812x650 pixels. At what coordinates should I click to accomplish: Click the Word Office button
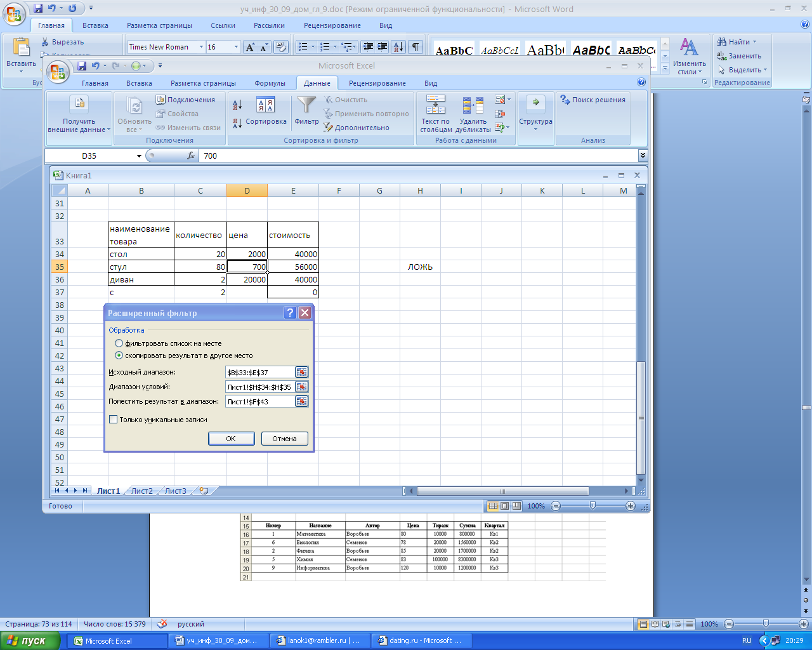(x=15, y=14)
